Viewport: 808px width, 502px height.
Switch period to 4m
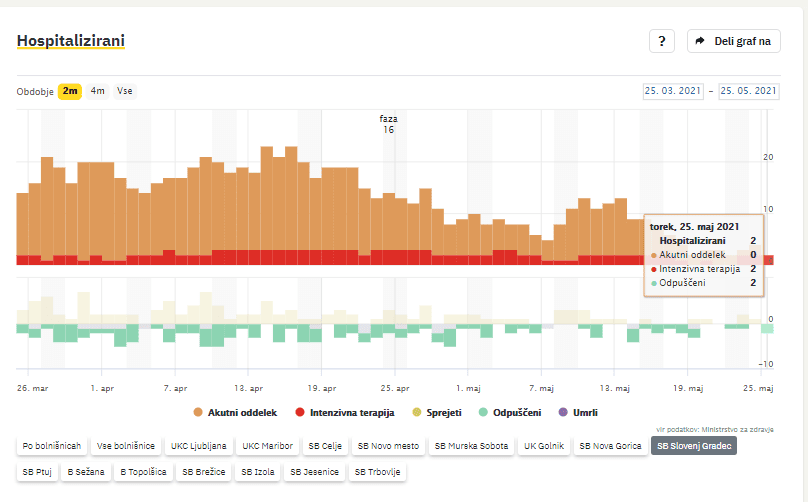pyautogui.click(x=97, y=91)
